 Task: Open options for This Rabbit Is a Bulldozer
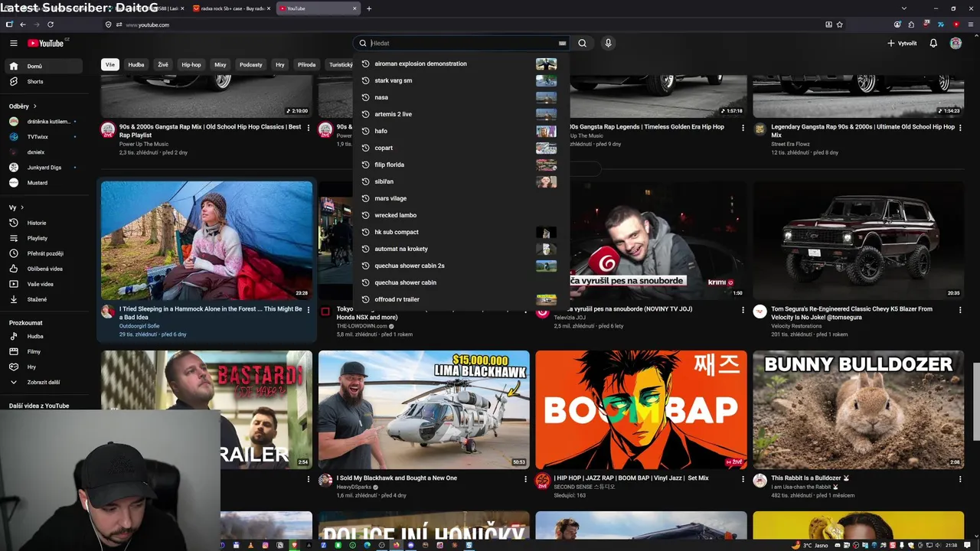(960, 479)
